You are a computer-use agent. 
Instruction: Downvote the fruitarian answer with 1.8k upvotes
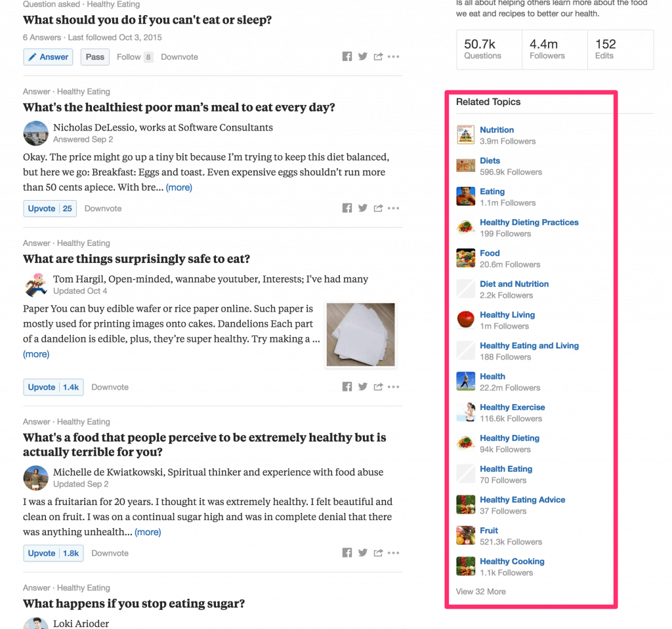[x=110, y=553]
